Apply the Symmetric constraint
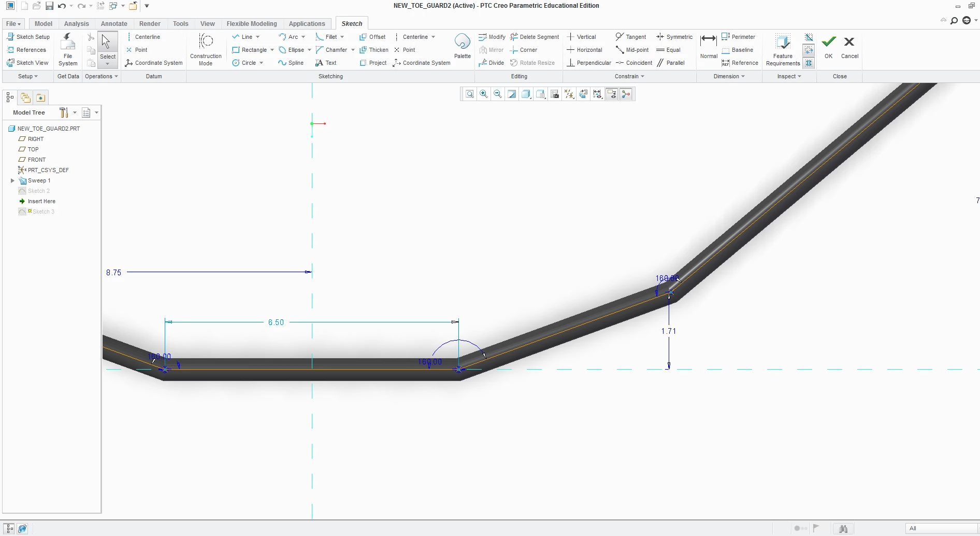Screen dimensions: 980x536 point(674,37)
